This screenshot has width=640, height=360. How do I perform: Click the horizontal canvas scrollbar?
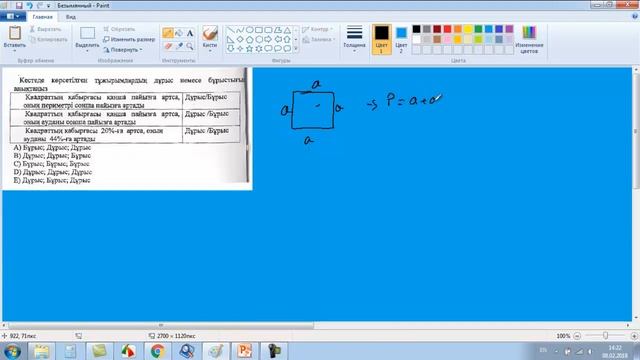click(x=161, y=325)
